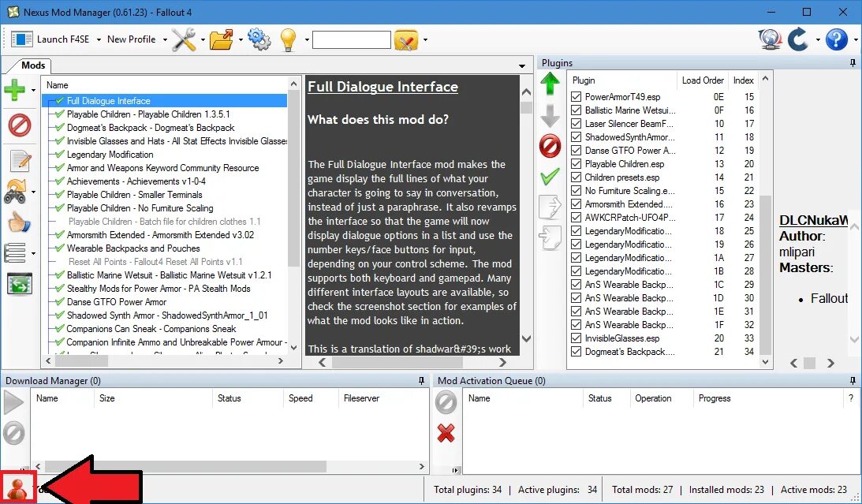The image size is (862, 504).
Task: Click the red deactivate mod icon in Mods sidebar
Action: pos(20,125)
